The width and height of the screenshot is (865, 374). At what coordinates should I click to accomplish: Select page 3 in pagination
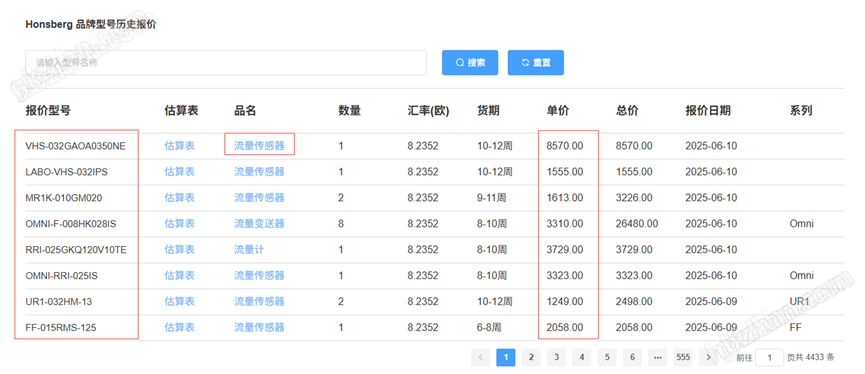(x=557, y=357)
